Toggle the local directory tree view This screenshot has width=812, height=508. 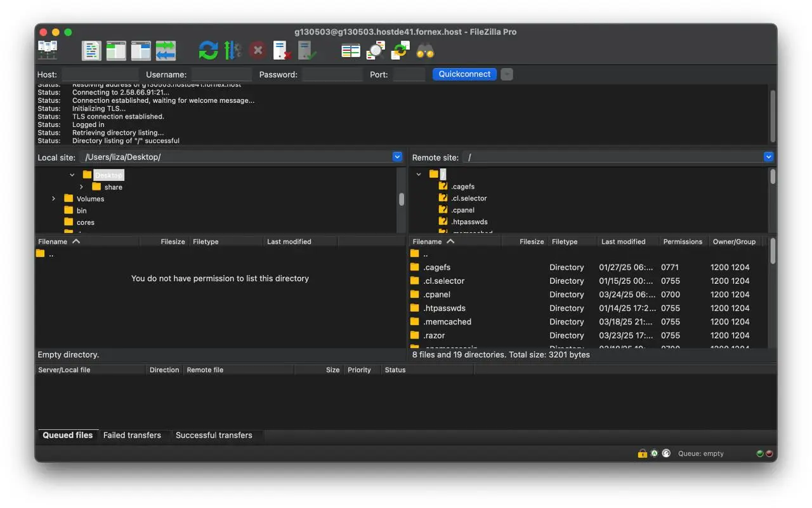[x=116, y=50]
